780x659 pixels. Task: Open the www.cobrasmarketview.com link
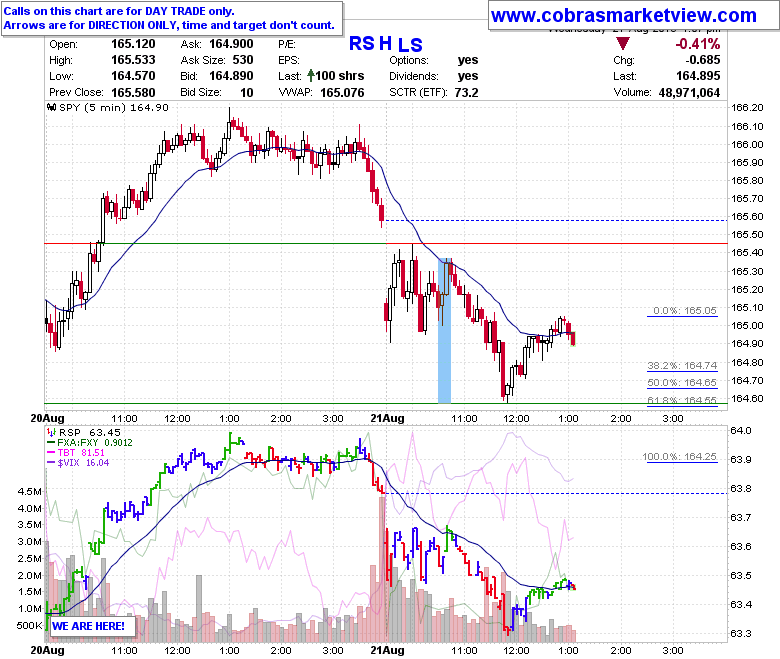tap(623, 15)
